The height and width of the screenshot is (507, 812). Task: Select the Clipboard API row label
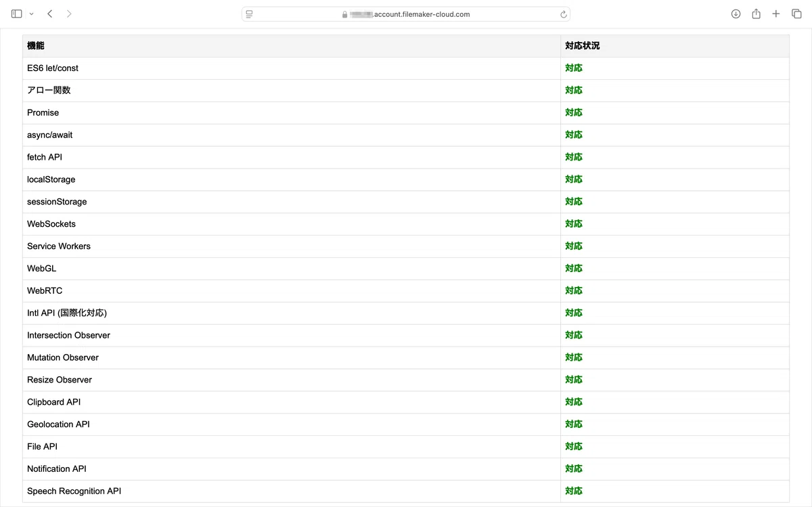[54, 402]
